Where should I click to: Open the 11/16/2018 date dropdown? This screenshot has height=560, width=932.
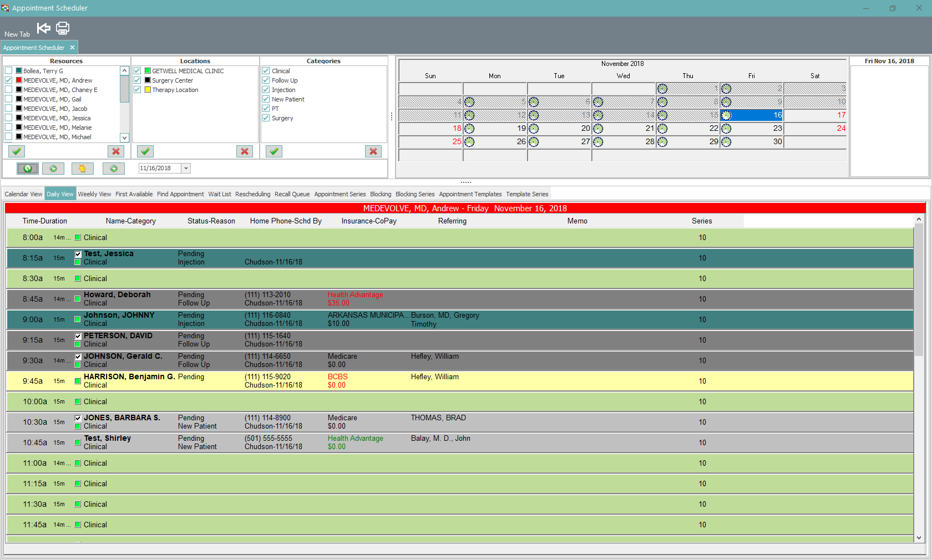click(185, 168)
